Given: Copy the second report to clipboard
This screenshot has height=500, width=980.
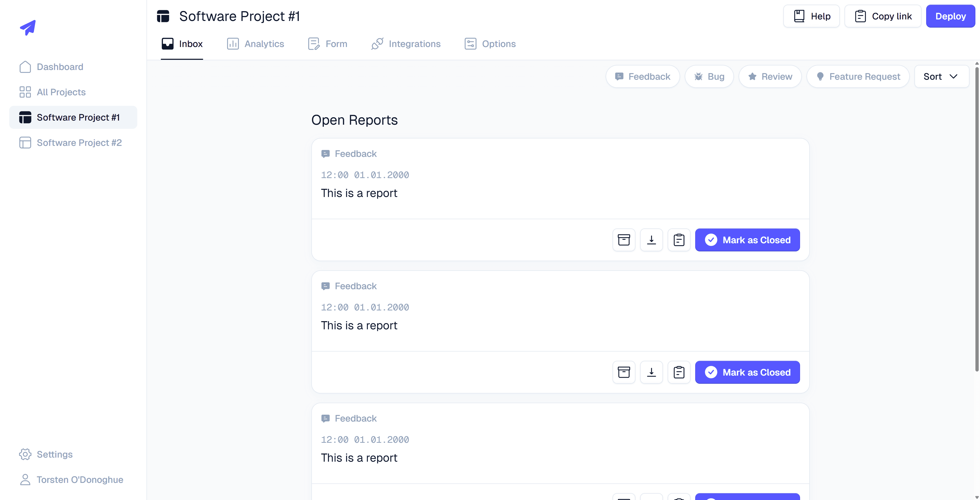Looking at the screenshot, I should (x=679, y=372).
